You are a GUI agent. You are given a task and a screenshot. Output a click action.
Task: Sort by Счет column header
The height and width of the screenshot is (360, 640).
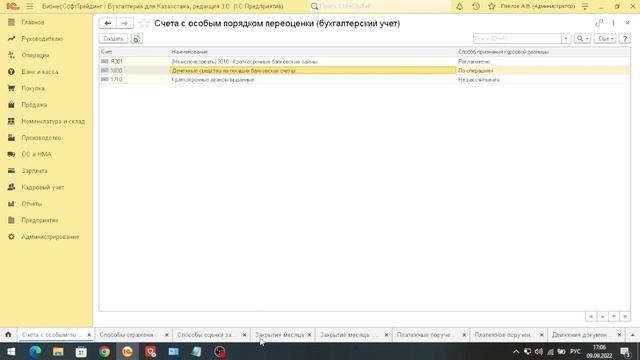pyautogui.click(x=135, y=52)
